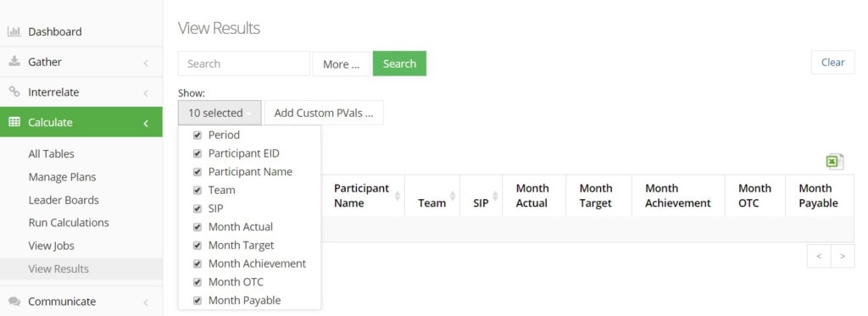Expand the Communicate sidebar chevron

pyautogui.click(x=146, y=302)
